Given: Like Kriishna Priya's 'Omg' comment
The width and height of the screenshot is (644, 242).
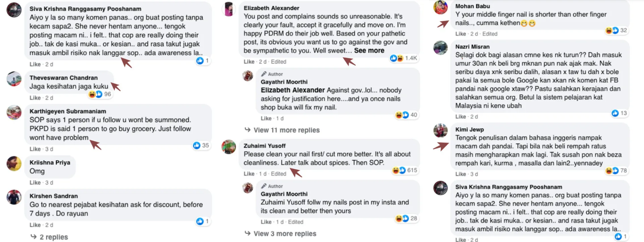Looking at the screenshot, I should (35, 183).
